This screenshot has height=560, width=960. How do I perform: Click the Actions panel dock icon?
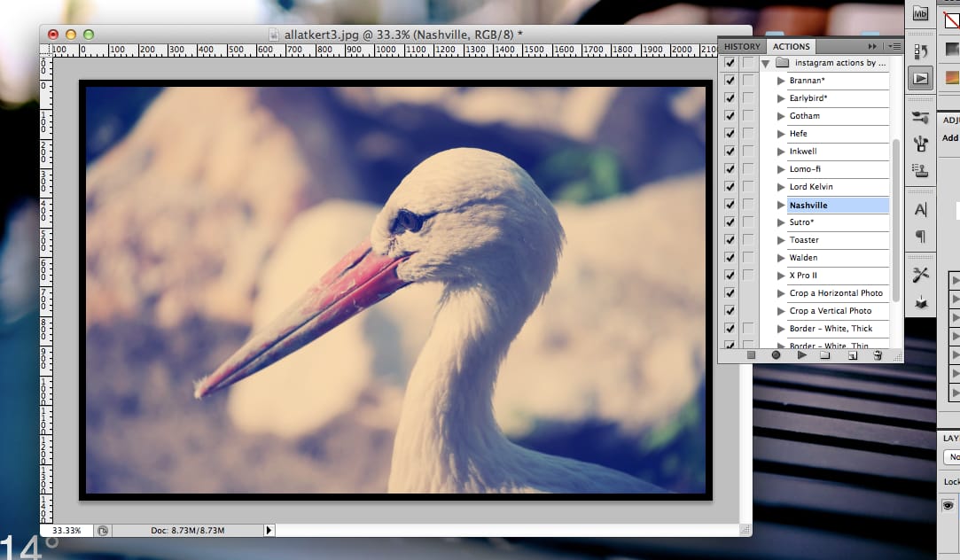coord(920,78)
